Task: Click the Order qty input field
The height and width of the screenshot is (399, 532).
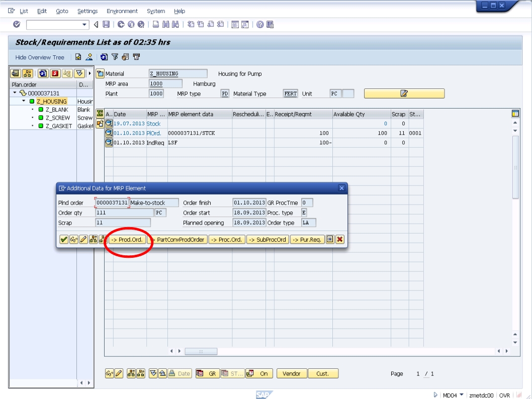Action: coord(123,212)
